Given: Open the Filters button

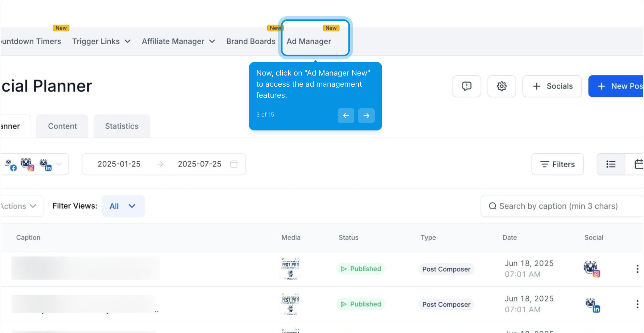Looking at the screenshot, I should (557, 164).
